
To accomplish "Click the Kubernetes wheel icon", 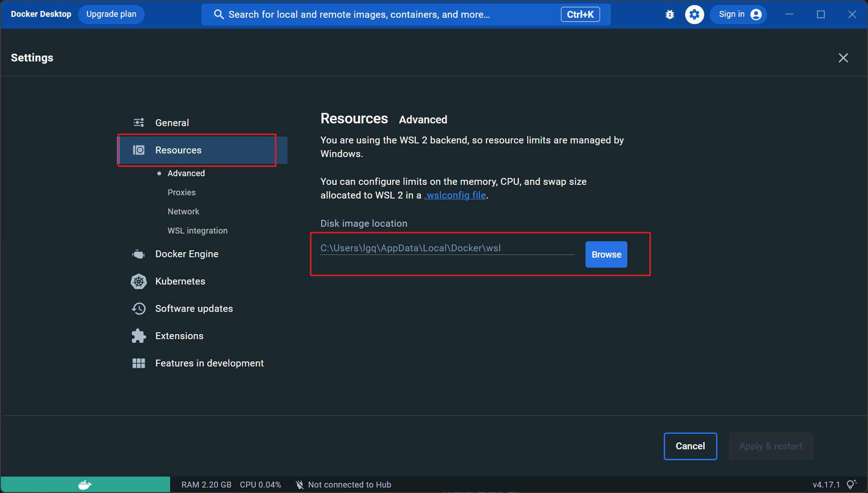I will coord(139,281).
